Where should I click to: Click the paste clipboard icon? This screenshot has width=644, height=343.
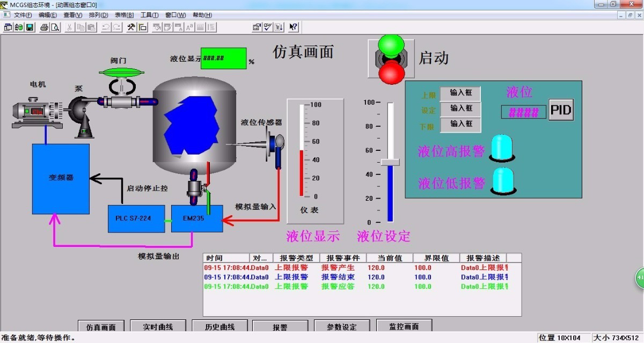[91, 27]
